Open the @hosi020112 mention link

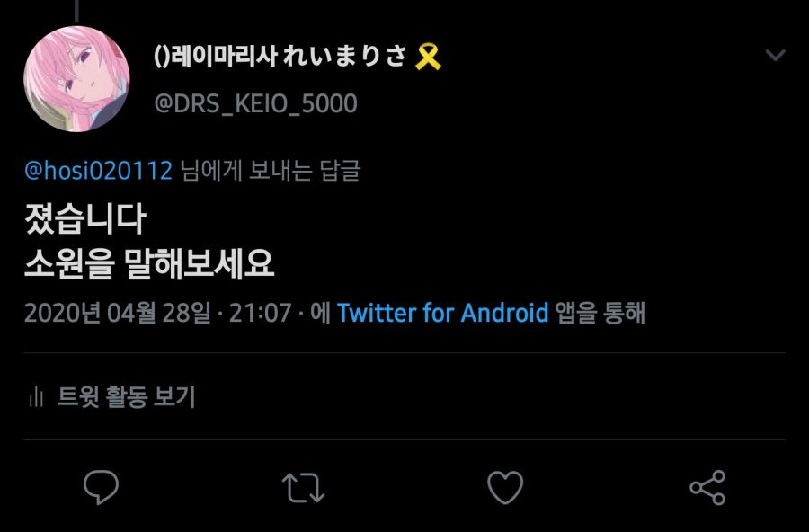(98, 171)
